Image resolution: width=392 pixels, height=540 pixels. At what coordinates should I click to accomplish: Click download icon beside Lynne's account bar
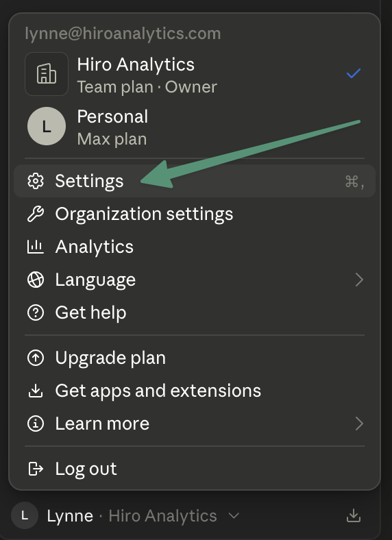click(354, 515)
